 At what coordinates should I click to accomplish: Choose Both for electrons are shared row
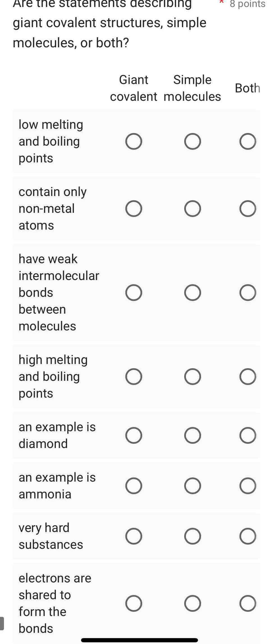coord(248,603)
